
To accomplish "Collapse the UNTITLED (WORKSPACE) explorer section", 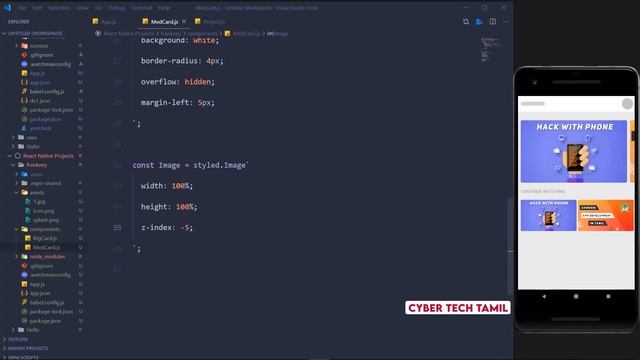I will click(4, 33).
